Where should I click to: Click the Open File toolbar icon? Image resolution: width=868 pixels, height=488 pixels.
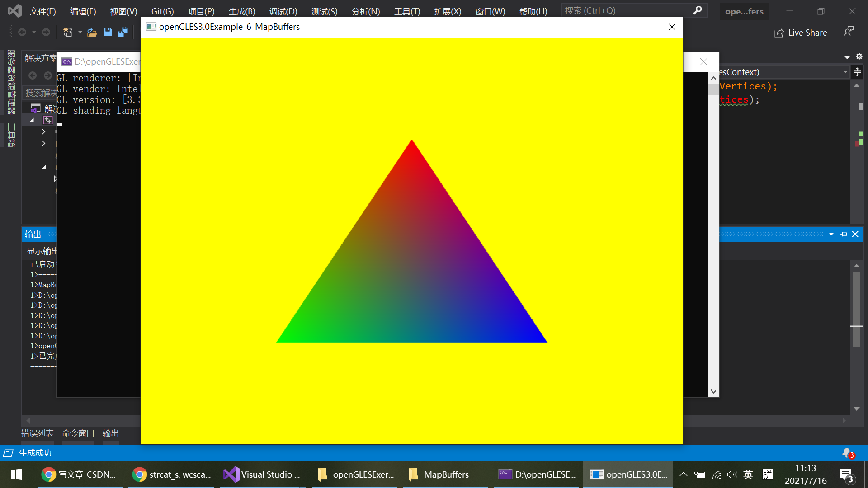(x=92, y=32)
